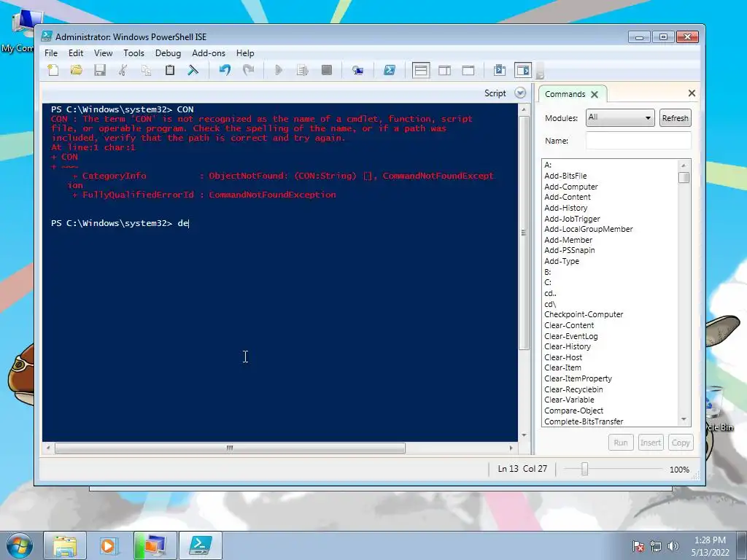
Task: Click the Name input field
Action: point(638,141)
